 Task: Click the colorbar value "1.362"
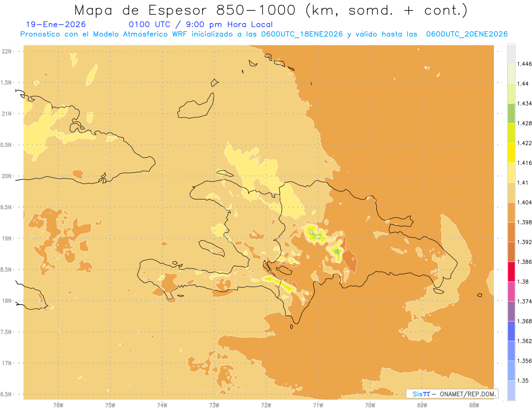(524, 341)
